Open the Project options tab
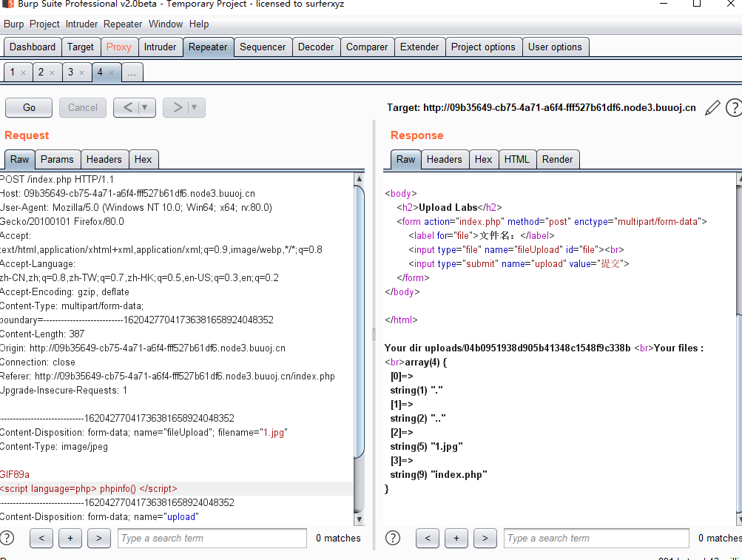 [x=483, y=47]
